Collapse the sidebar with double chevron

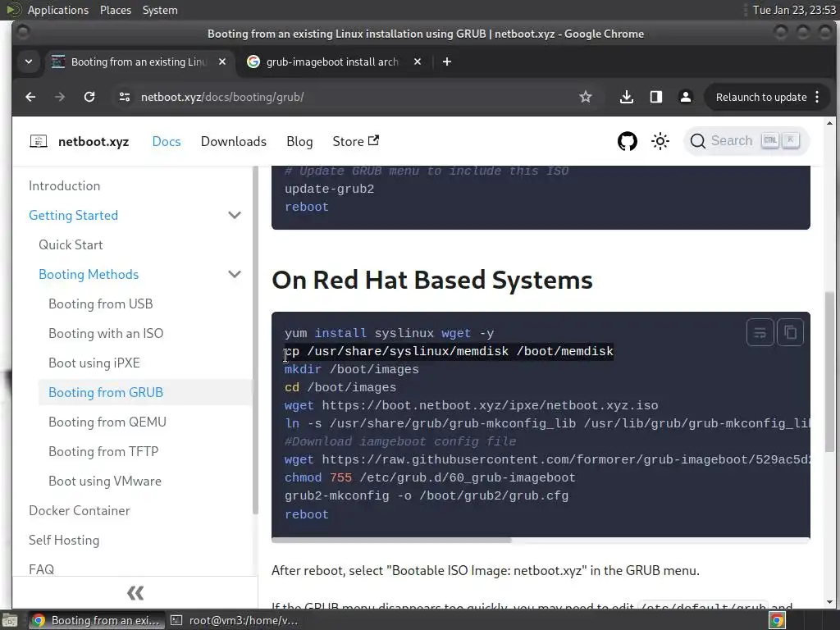click(x=135, y=593)
